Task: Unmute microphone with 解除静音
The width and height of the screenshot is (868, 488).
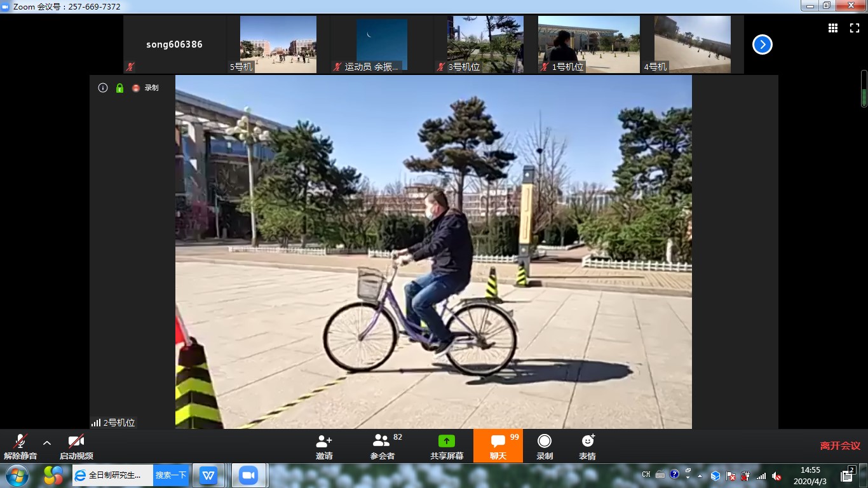Action: [x=20, y=442]
